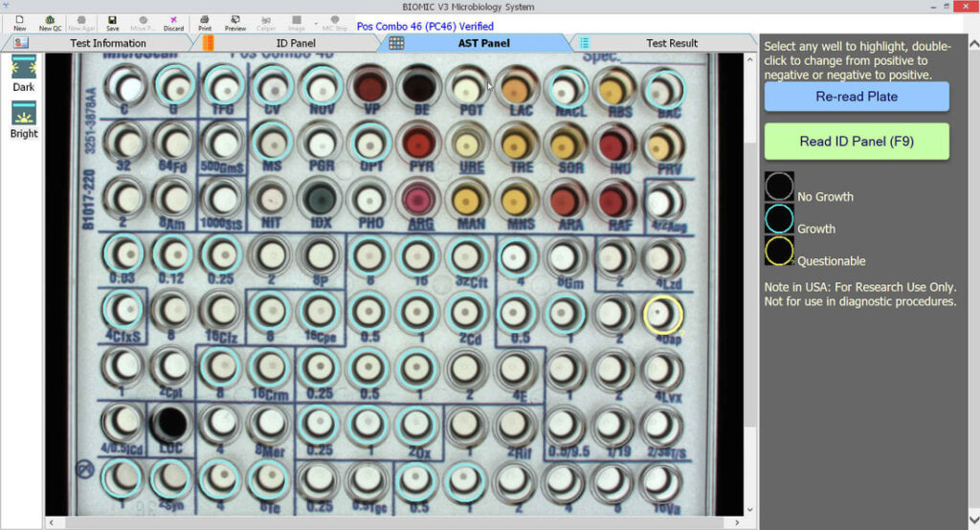980x530 pixels.
Task: Click horizontal scrollbar right arrow
Action: 738,522
